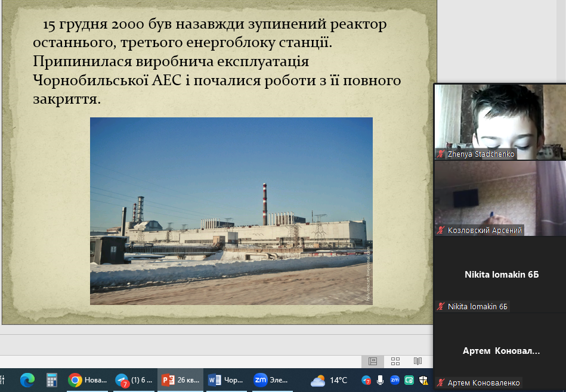Select the Артем Коновал... participant tile
The image size is (566, 392).
(500, 350)
